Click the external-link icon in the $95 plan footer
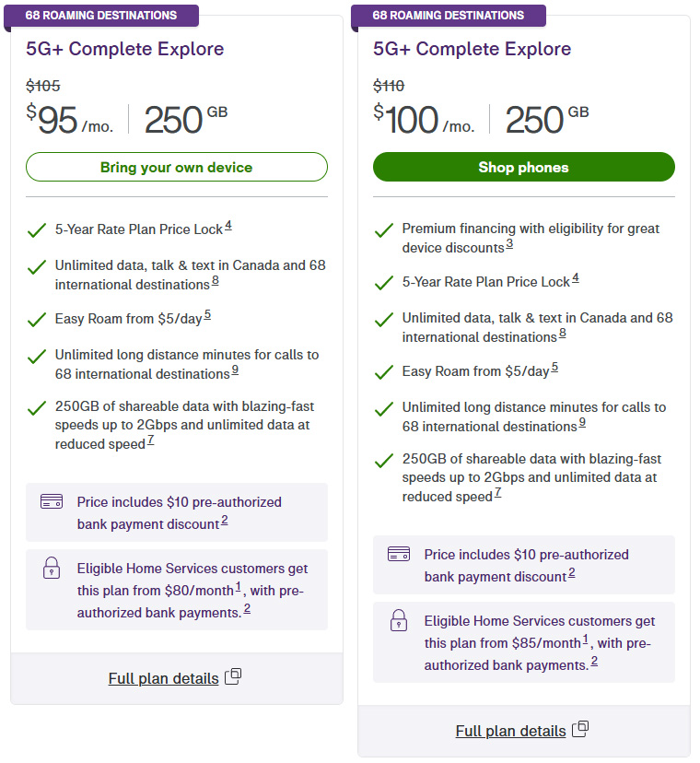This screenshot has height=763, width=700. (234, 676)
